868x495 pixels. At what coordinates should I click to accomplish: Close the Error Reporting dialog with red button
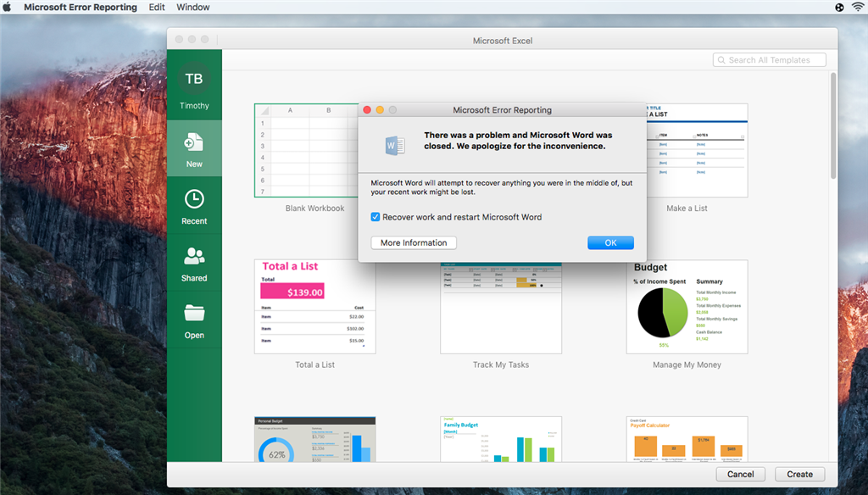[x=367, y=109]
